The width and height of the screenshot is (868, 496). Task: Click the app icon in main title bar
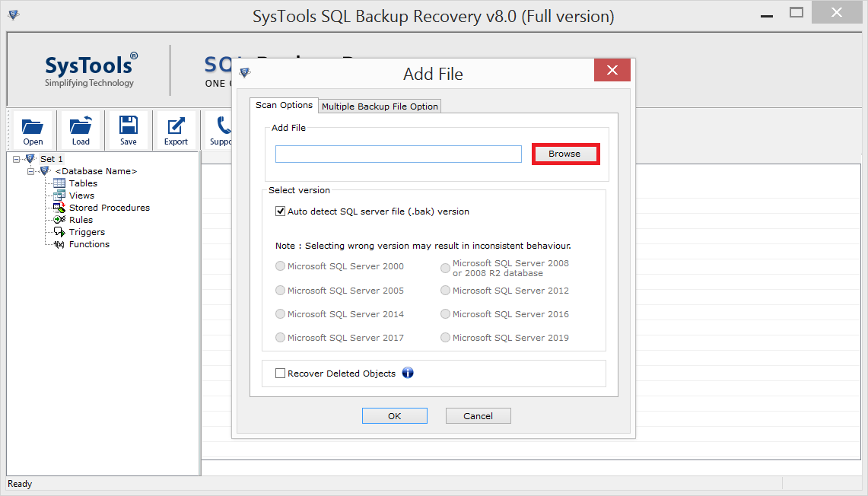[14, 15]
